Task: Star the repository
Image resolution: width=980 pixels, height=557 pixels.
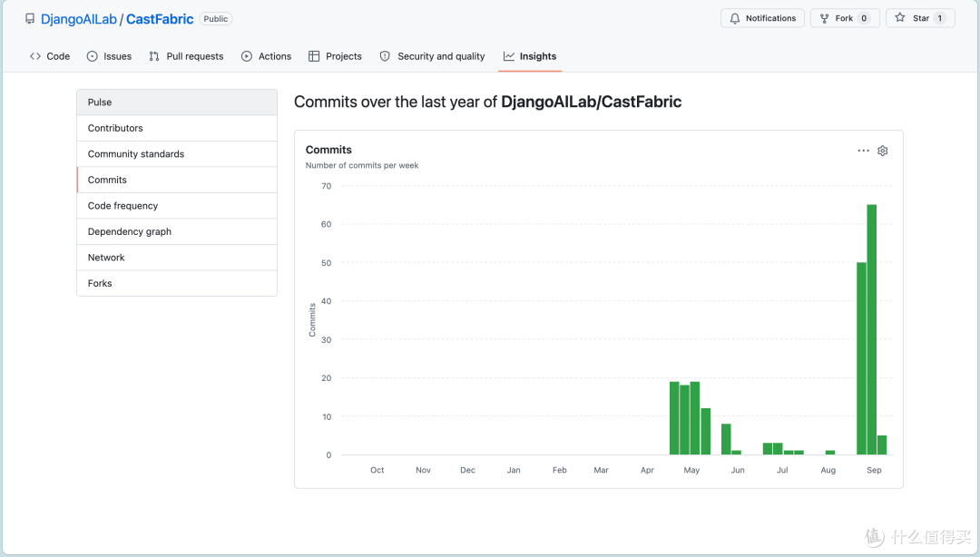Action: click(x=920, y=18)
